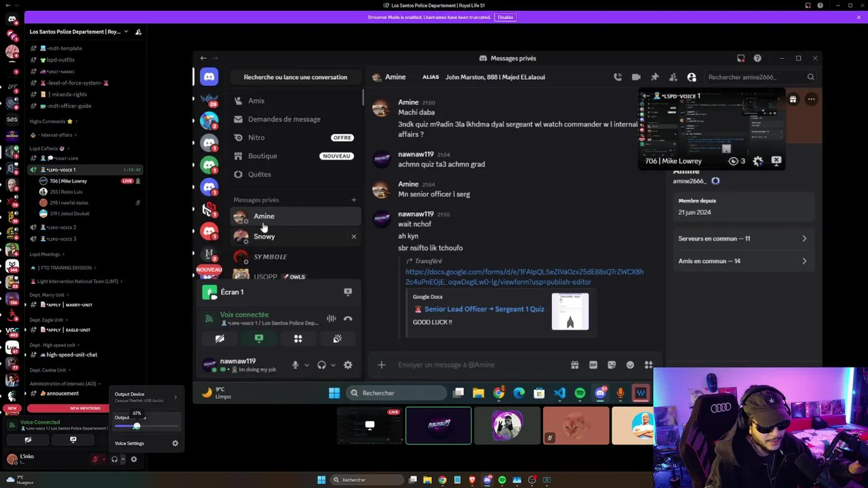This screenshot has width=868, height=488.
Task: Go back arrow in LSPD-VOICE 1 popout
Action: tap(646, 96)
